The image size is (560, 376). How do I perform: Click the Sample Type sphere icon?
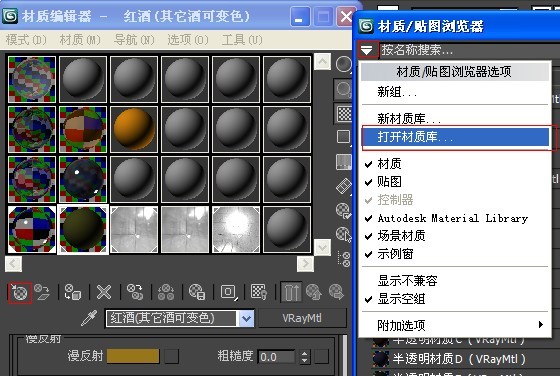tap(344, 64)
